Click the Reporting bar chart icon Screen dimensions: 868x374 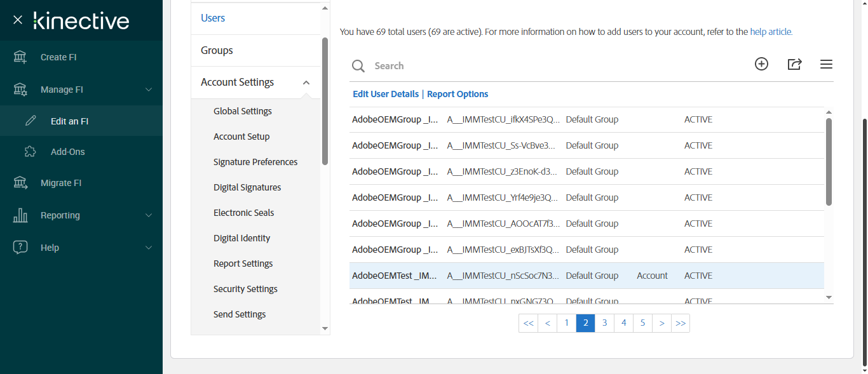(20, 215)
